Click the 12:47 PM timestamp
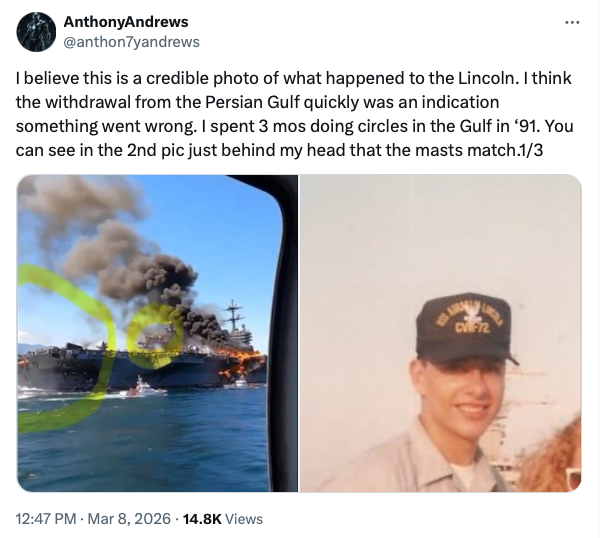The width and height of the screenshot is (600, 538). [x=44, y=518]
